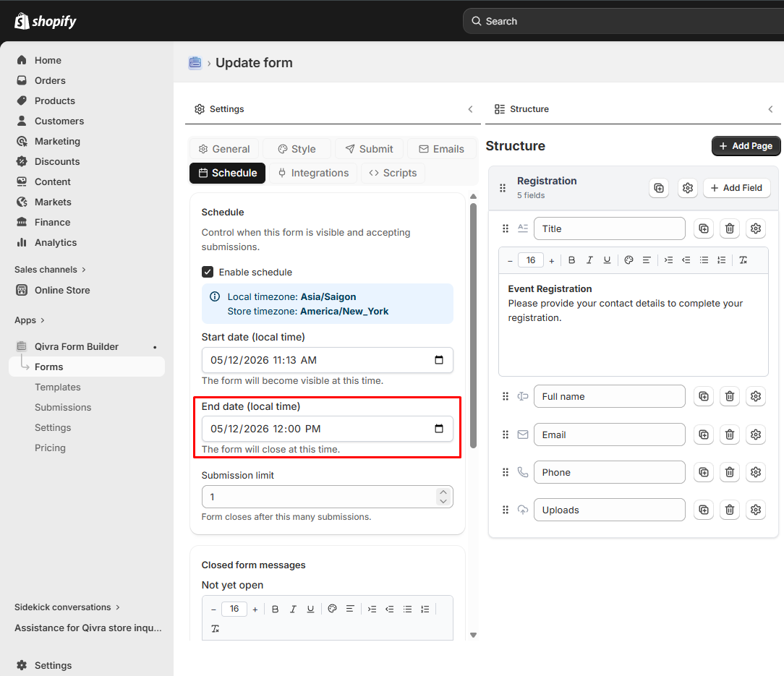Open Registration page settings gear
Image resolution: width=784 pixels, height=676 pixels.
tap(688, 188)
